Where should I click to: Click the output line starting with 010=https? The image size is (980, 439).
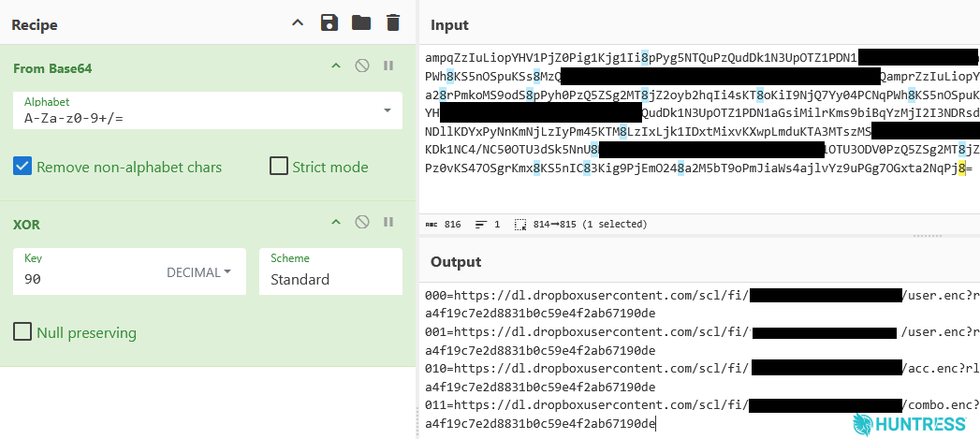click(703, 369)
